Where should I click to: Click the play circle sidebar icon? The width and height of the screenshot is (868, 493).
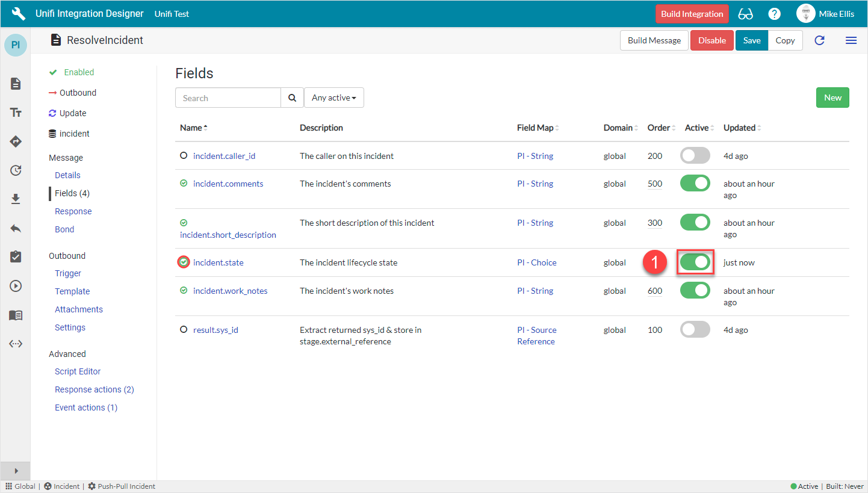(16, 286)
